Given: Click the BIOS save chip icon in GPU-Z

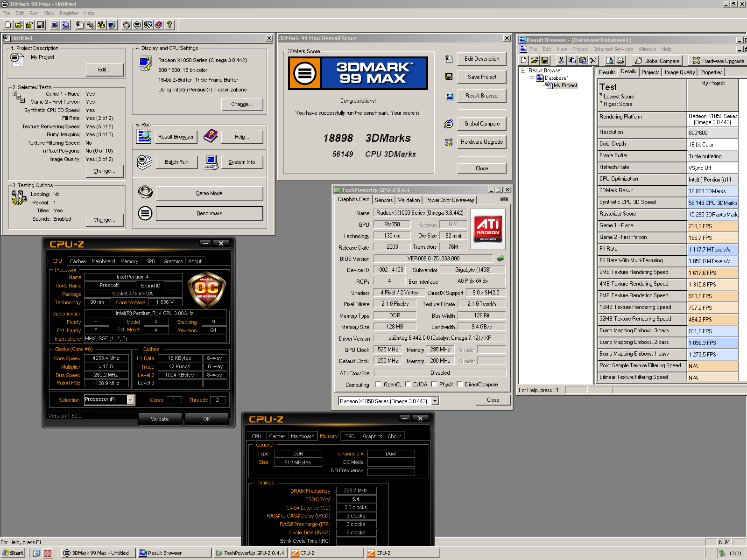Looking at the screenshot, I should click(x=500, y=258).
